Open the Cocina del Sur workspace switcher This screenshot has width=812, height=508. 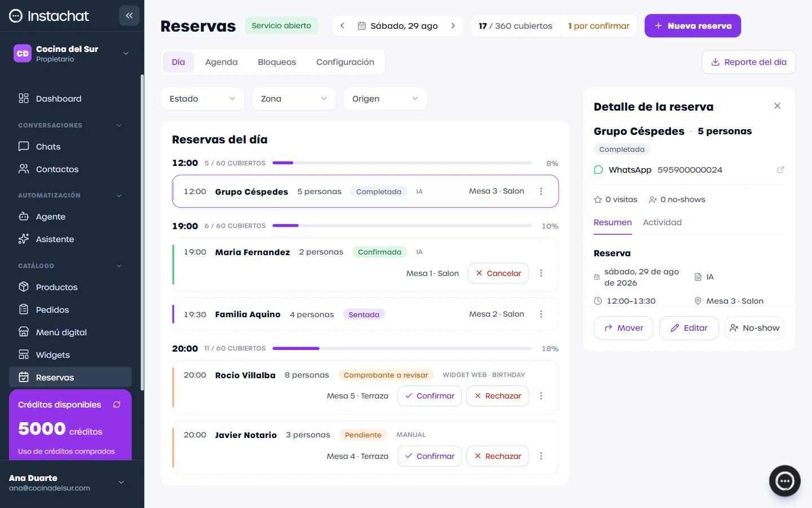[72, 54]
